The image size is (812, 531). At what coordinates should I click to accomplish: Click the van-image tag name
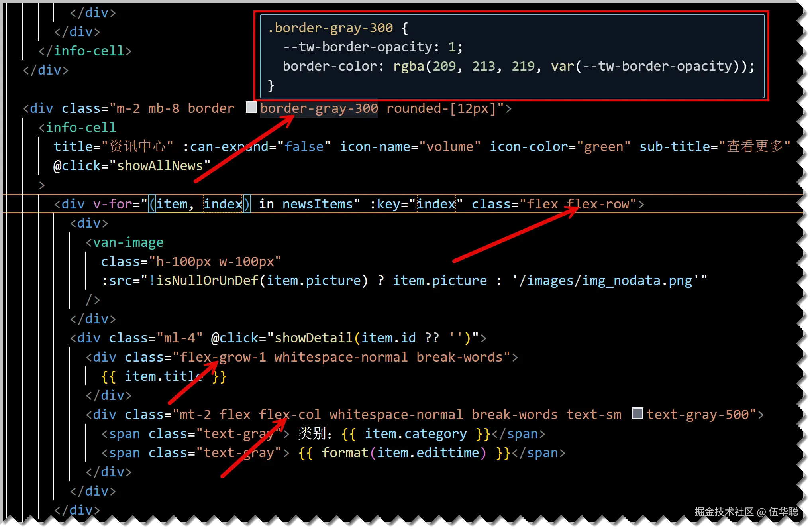pyautogui.click(x=128, y=242)
